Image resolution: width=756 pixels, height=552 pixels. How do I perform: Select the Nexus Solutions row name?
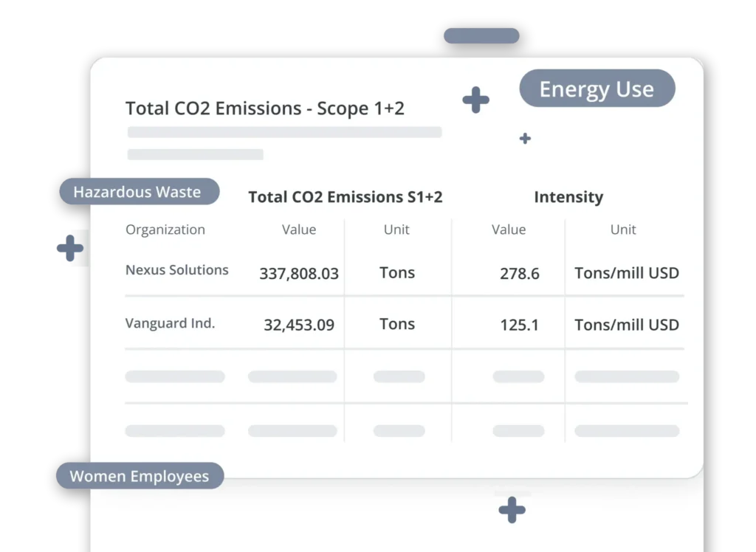[x=177, y=270]
